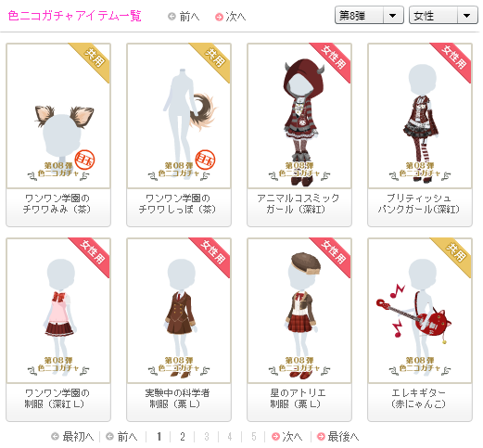
Task: View アニマルコスミックガール（深紅）outfit
Action: 299,115
